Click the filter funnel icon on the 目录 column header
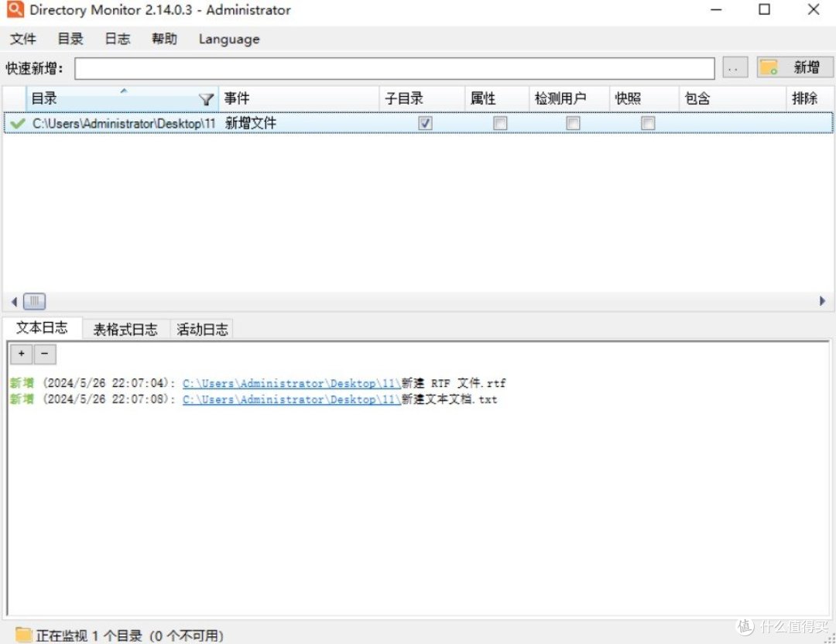The image size is (836, 644). click(206, 98)
